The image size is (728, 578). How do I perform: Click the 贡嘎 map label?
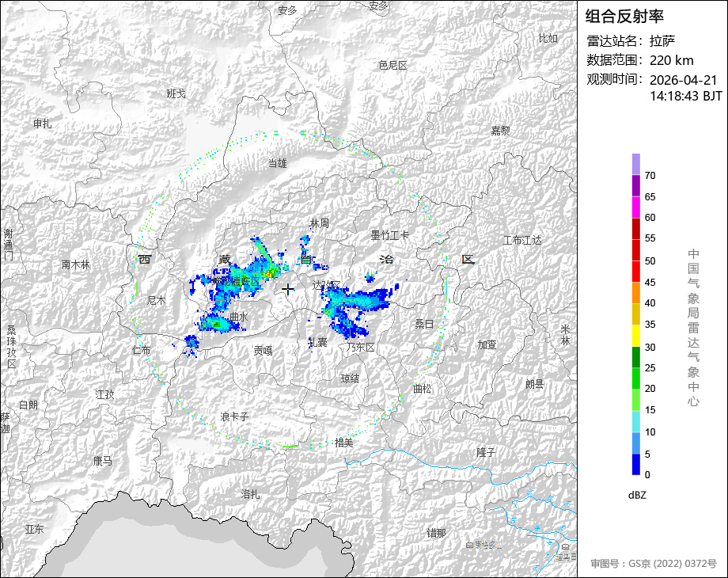coord(263,351)
